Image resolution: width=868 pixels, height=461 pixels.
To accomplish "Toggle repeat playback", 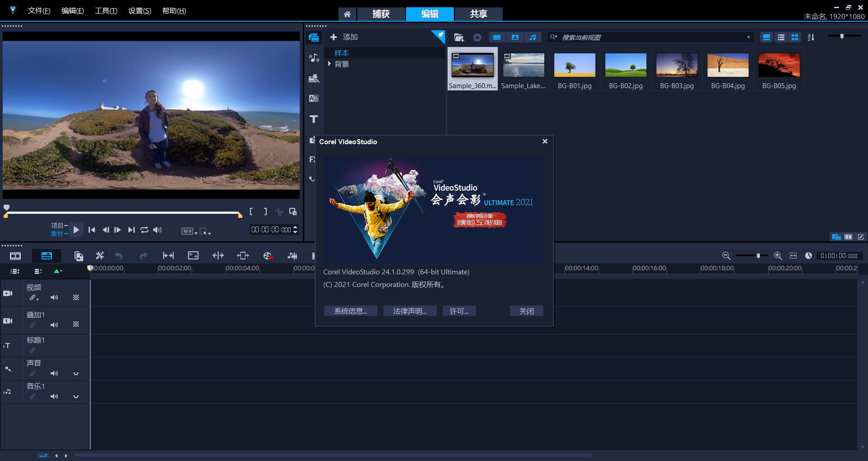I will point(144,230).
